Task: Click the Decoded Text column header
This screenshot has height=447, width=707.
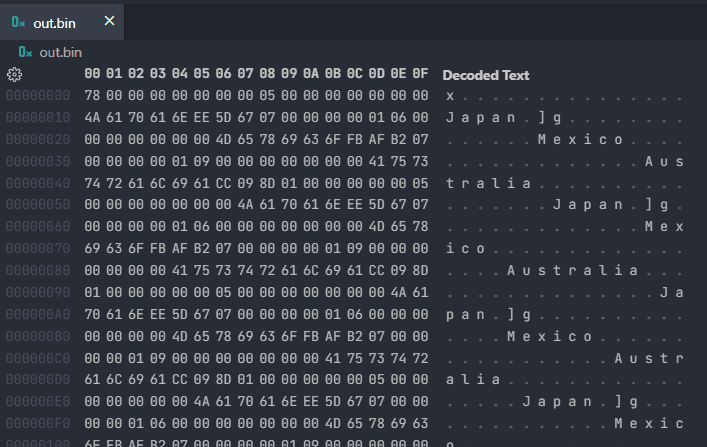Action: point(486,75)
